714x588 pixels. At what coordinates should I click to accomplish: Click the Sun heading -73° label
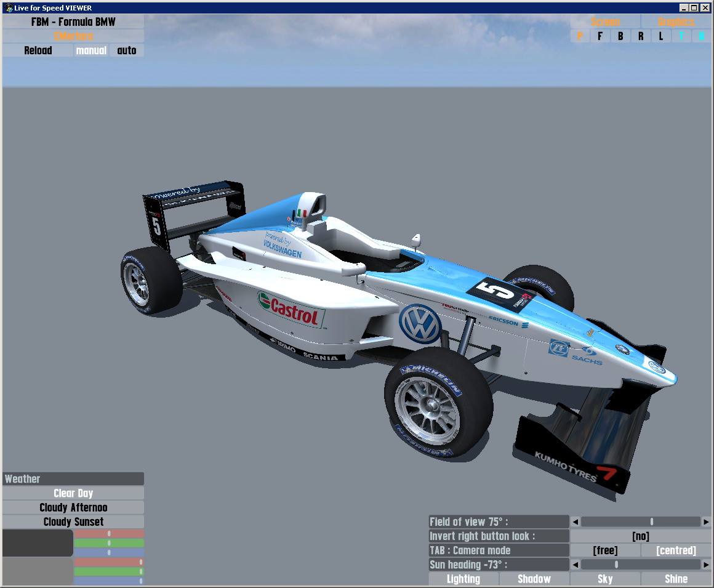pyautogui.click(x=499, y=565)
